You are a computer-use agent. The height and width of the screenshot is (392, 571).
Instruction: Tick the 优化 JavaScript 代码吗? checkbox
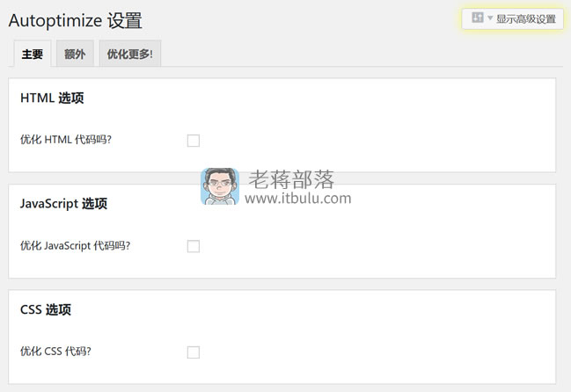click(x=194, y=246)
